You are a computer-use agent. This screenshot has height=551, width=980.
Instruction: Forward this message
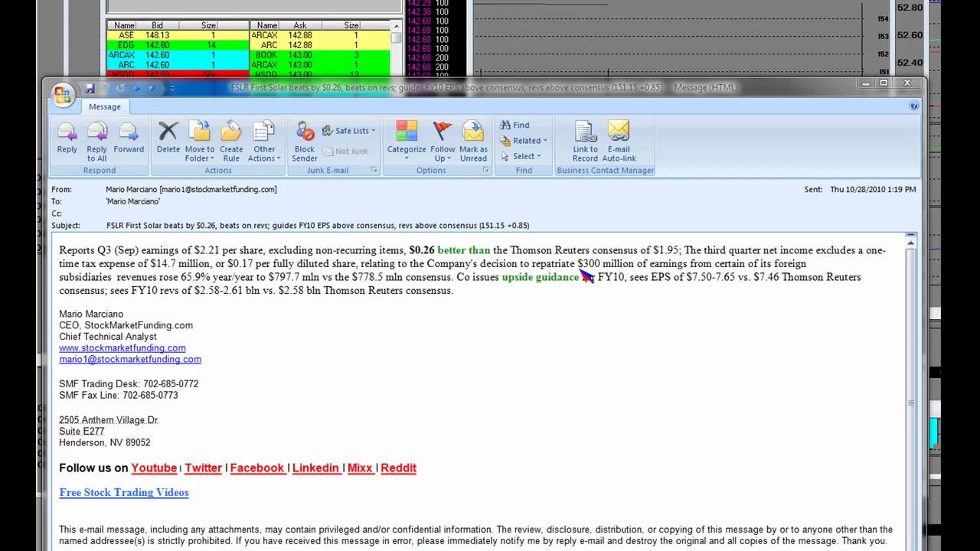pyautogui.click(x=129, y=139)
